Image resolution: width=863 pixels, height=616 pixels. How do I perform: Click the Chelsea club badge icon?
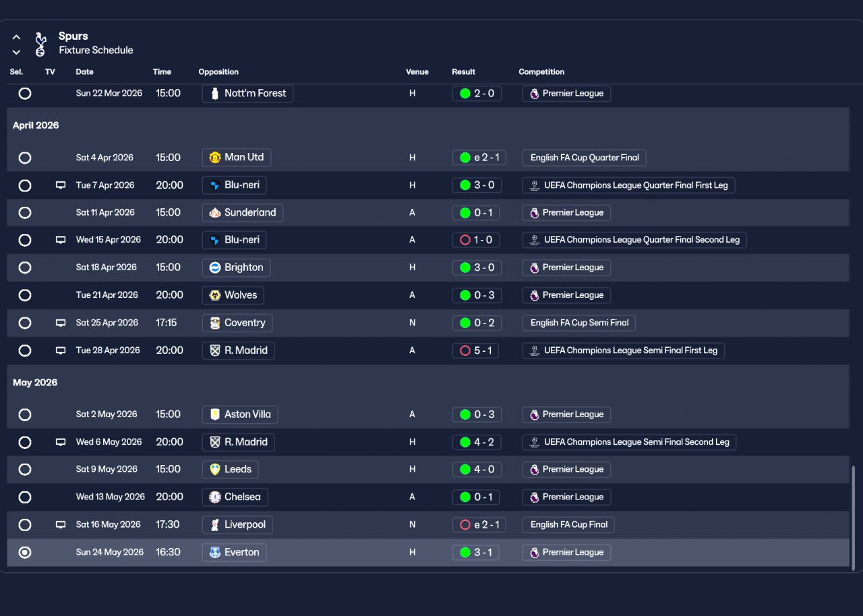click(215, 497)
